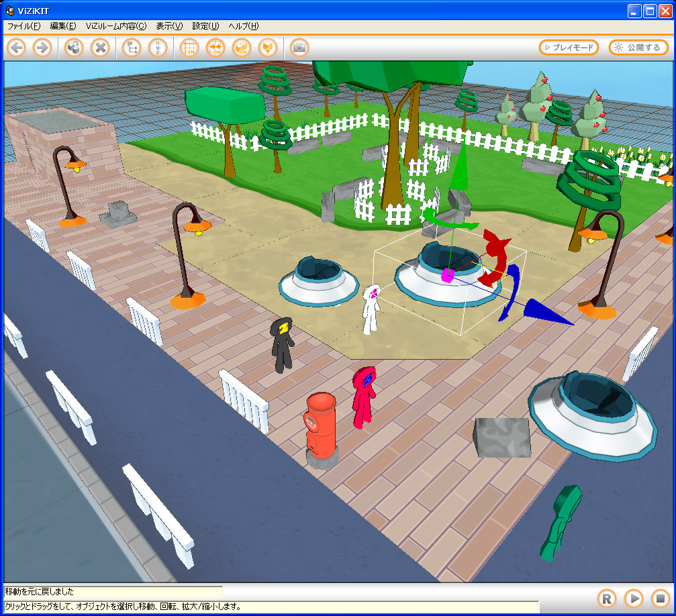The height and width of the screenshot is (616, 676).
Task: Click the redo forward-arrow toolbar icon
Action: [43, 48]
